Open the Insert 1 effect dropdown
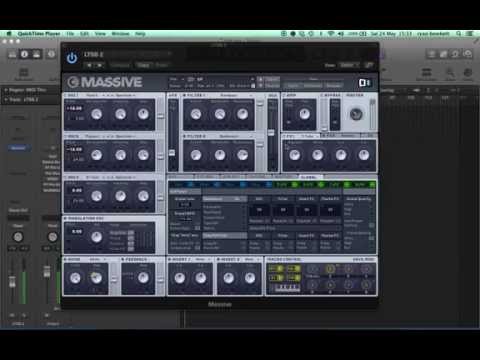Screen dimensions: 480x360 click(x=202, y=259)
